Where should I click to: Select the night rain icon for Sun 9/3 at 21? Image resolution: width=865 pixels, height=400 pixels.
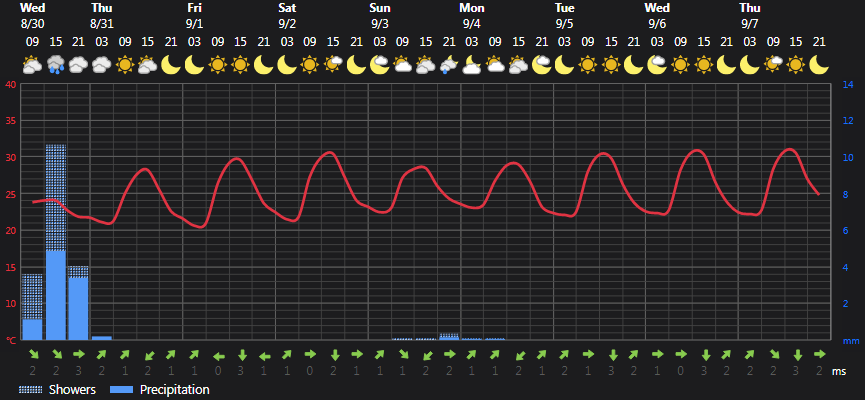[448, 64]
